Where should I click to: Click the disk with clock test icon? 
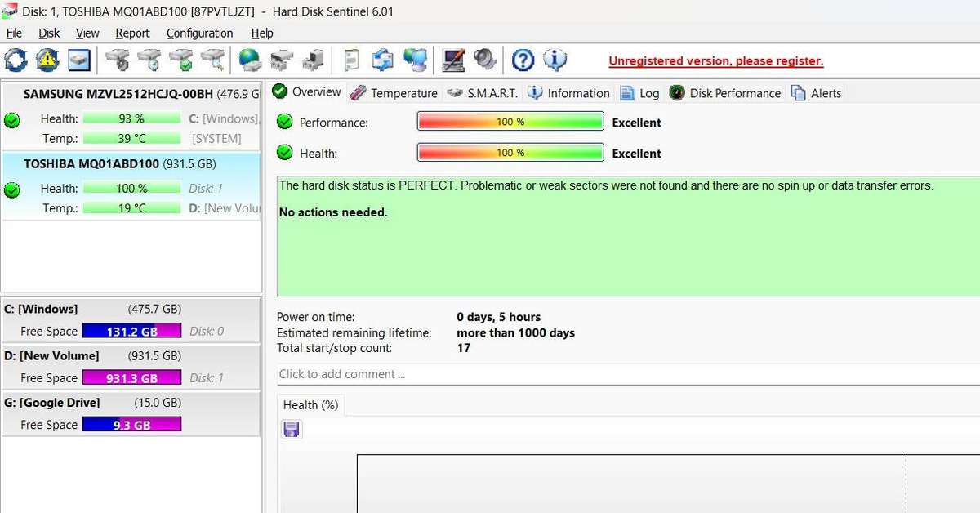point(149,60)
